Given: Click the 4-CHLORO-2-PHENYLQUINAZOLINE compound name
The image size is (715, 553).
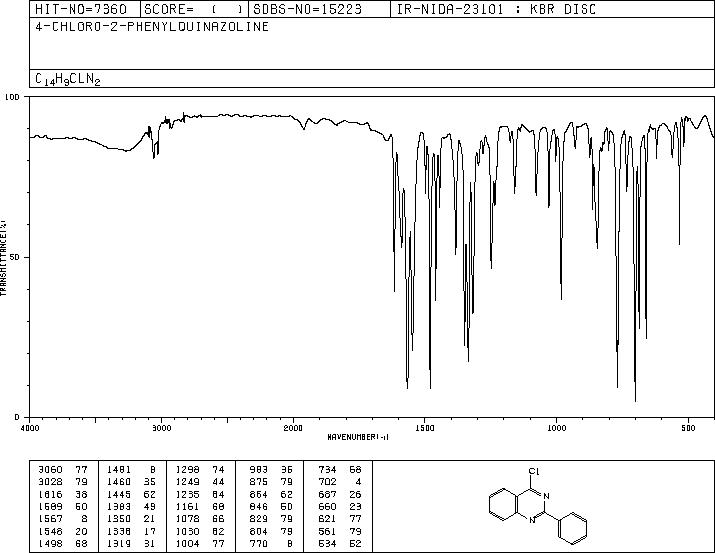Looking at the screenshot, I should (x=152, y=27).
